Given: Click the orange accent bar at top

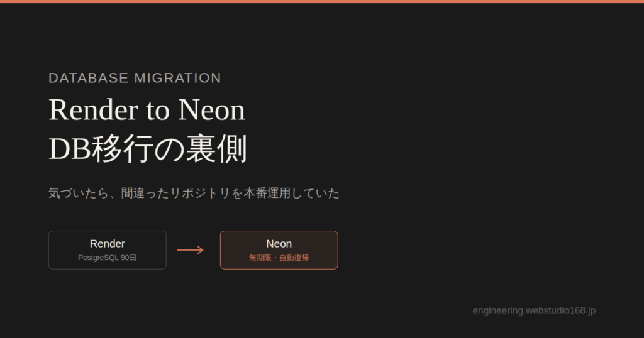Looking at the screenshot, I should pos(322,2).
